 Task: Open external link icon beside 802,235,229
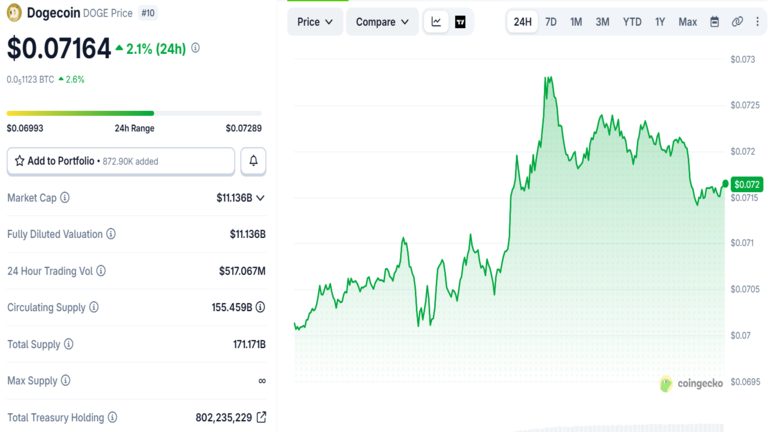pos(262,417)
